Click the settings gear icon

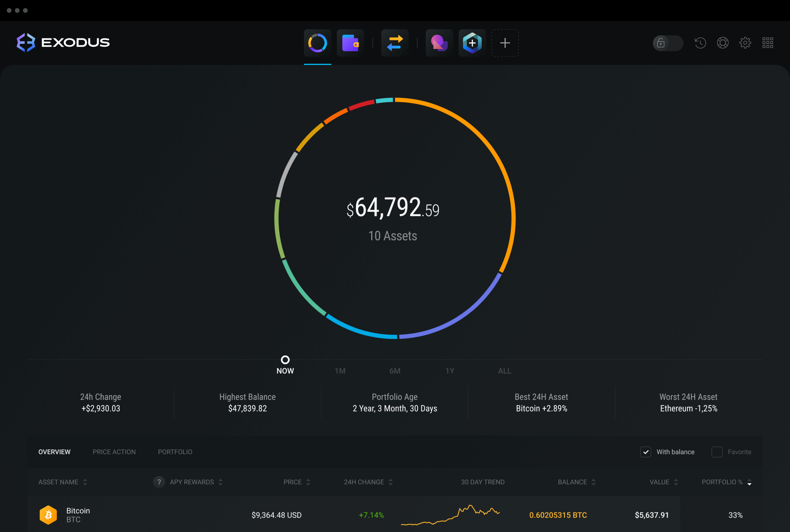pos(745,41)
